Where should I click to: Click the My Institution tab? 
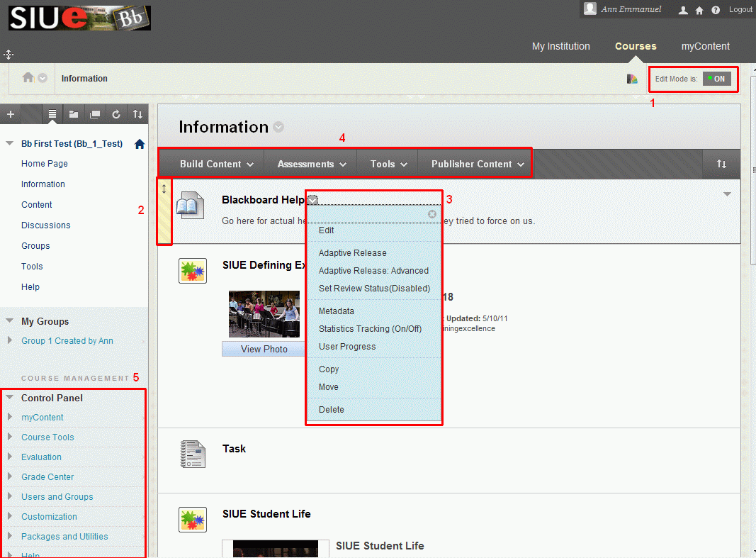click(560, 46)
